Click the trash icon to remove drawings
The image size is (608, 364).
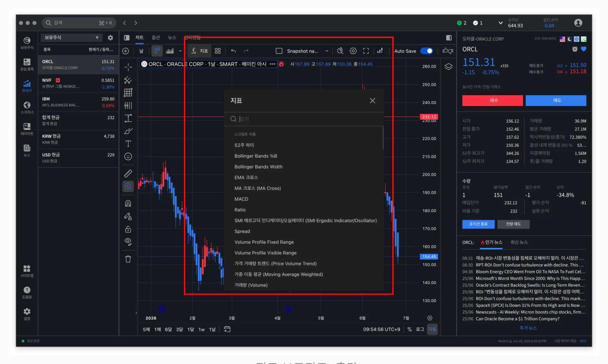point(128,259)
